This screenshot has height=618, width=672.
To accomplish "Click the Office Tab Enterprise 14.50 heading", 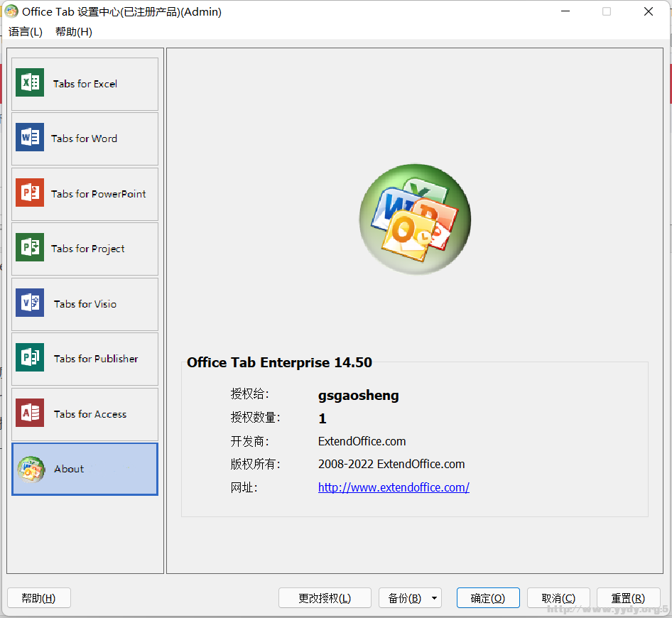I will point(279,362).
